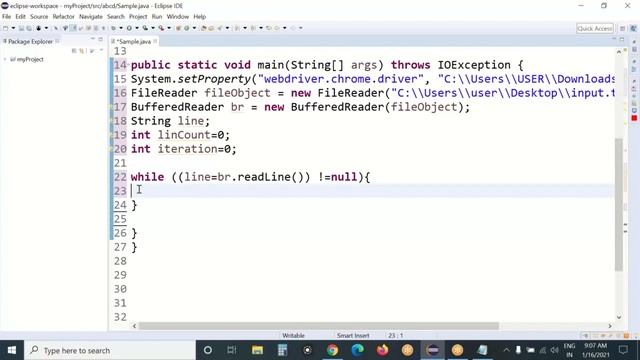The height and width of the screenshot is (360, 640).
Task: Open Microsoft Edge from the taskbar
Action: [358, 350]
